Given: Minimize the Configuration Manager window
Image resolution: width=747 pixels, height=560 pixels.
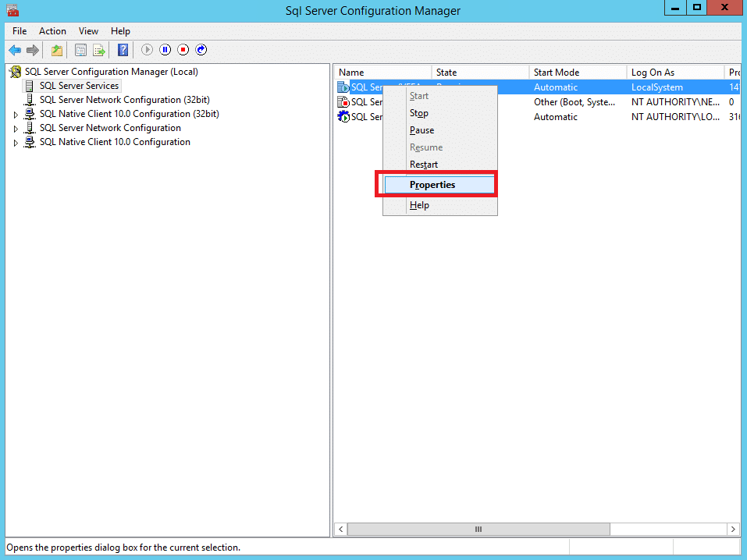Looking at the screenshot, I should tap(675, 8).
